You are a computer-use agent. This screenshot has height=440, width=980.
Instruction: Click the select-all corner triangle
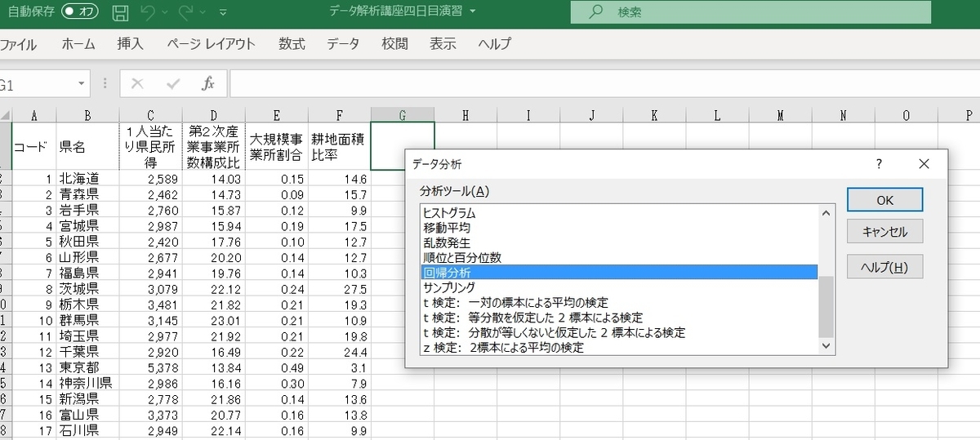click(5, 116)
